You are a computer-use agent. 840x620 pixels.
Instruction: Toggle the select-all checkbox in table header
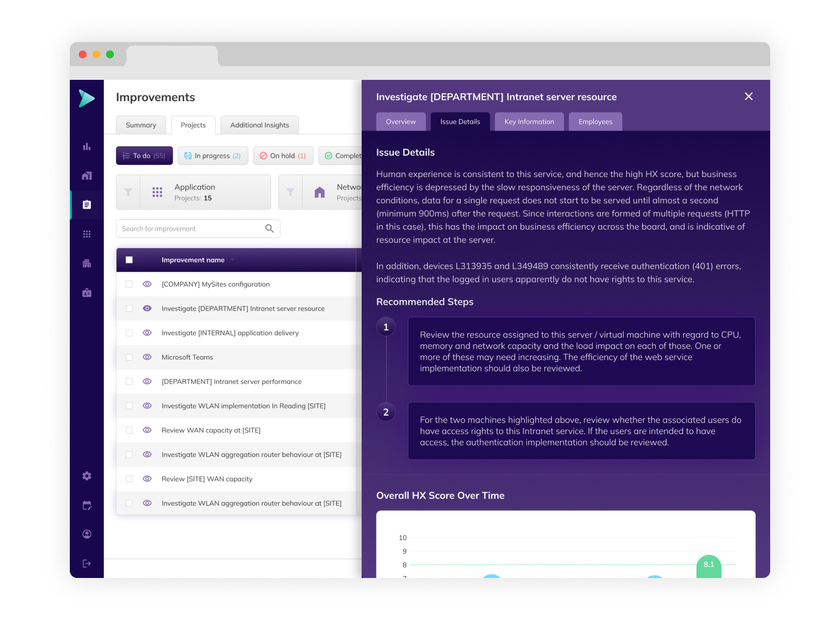click(x=129, y=260)
